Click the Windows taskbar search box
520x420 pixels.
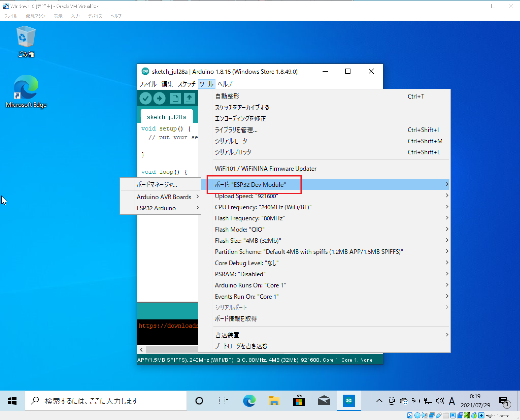click(x=106, y=401)
